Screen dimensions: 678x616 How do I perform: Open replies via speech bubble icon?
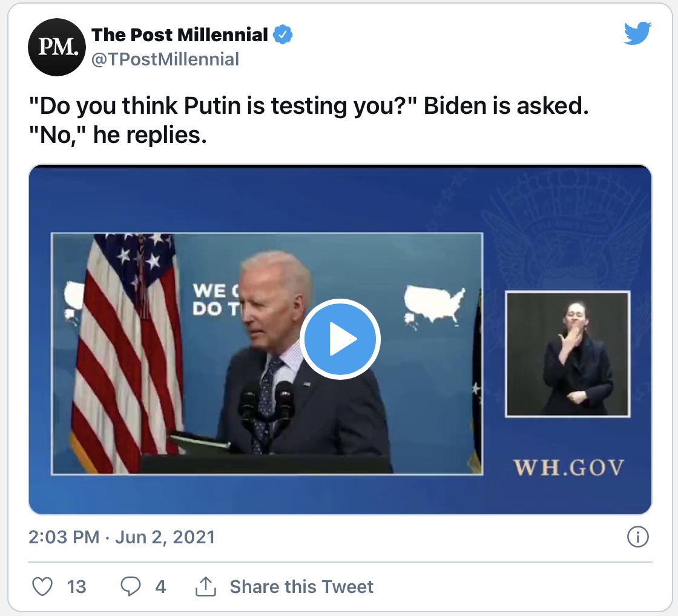point(130,586)
